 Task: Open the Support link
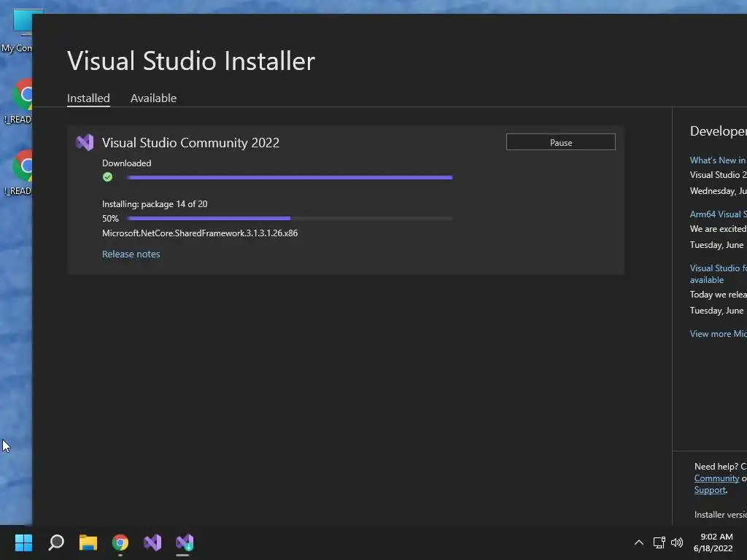coord(710,490)
